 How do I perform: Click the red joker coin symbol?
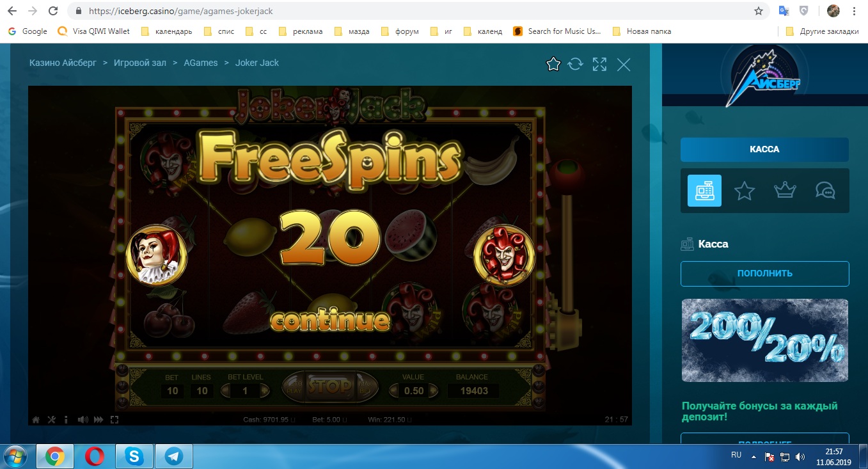(504, 254)
